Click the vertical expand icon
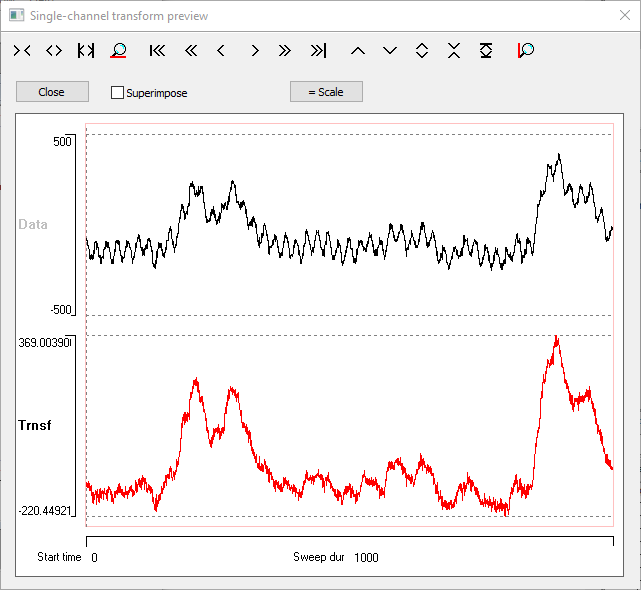This screenshot has width=641, height=590. coord(422,50)
